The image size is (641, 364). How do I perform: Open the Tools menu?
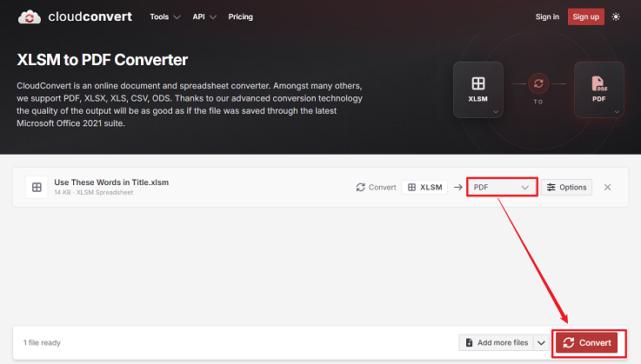164,17
